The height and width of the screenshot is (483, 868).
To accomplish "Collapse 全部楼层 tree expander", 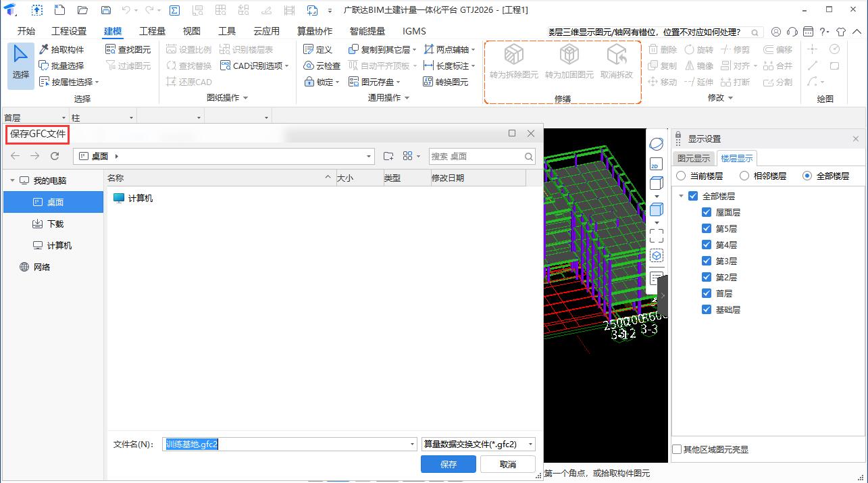I will click(682, 196).
